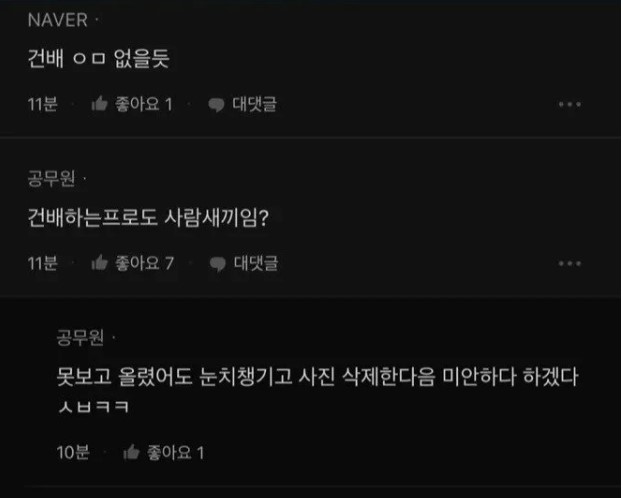The image size is (623, 498).
Task: Click reply bubble icon under 건배하는프로도 comment
Action: pos(217,264)
